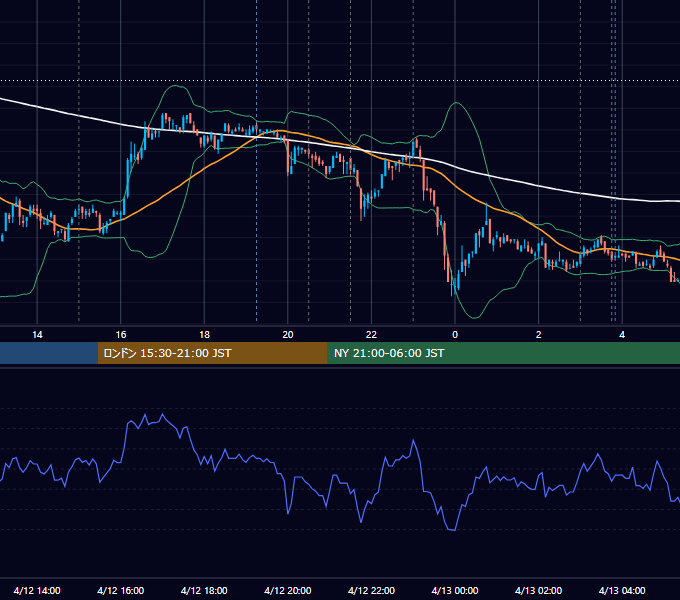Click the 4/12 20:00 time label
Viewport: 680px width, 600px height.
click(288, 590)
